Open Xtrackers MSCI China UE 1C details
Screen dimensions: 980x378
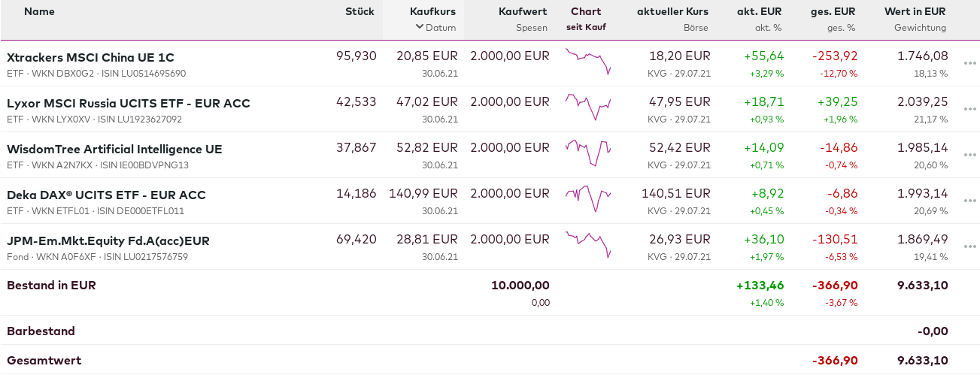[x=90, y=57]
